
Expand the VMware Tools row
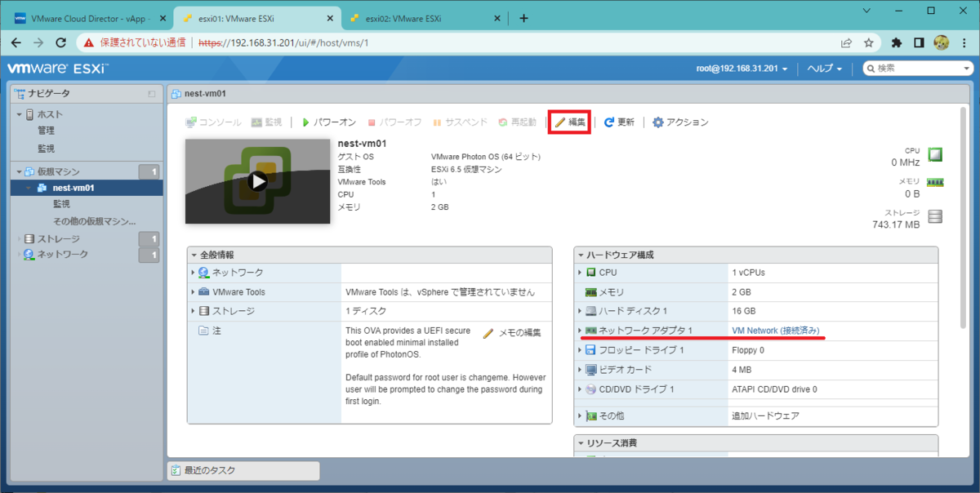[x=194, y=291]
